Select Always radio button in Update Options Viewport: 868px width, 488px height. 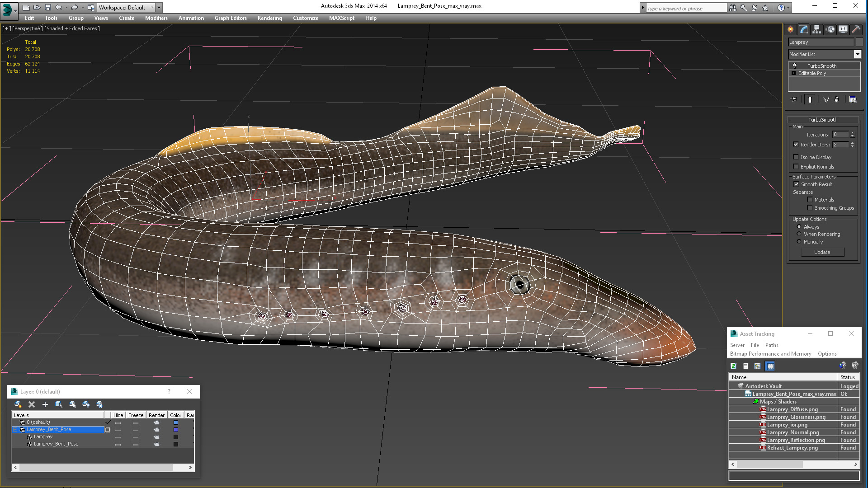click(799, 226)
